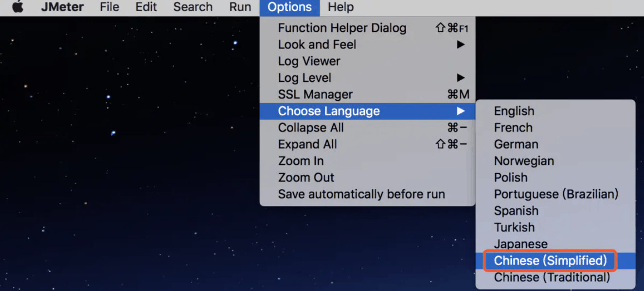Image resolution: width=644 pixels, height=291 pixels.
Task: Switch language to Turkish
Action: pyautogui.click(x=555, y=227)
